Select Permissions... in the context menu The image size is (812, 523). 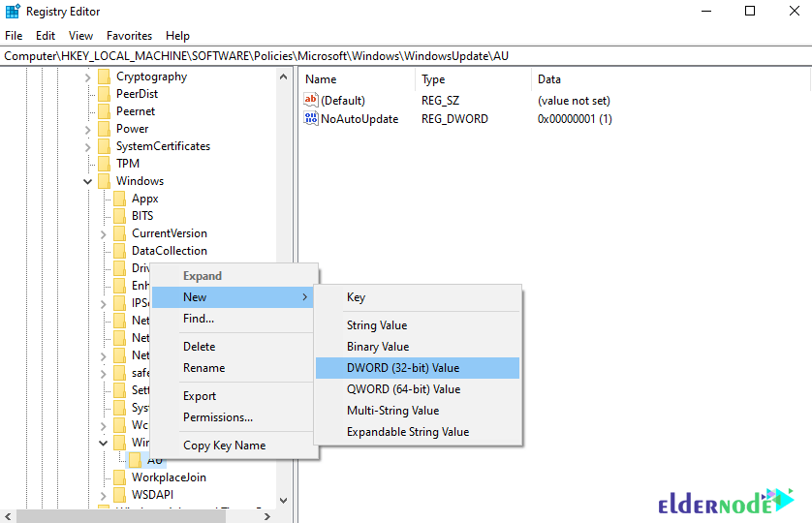pos(218,417)
